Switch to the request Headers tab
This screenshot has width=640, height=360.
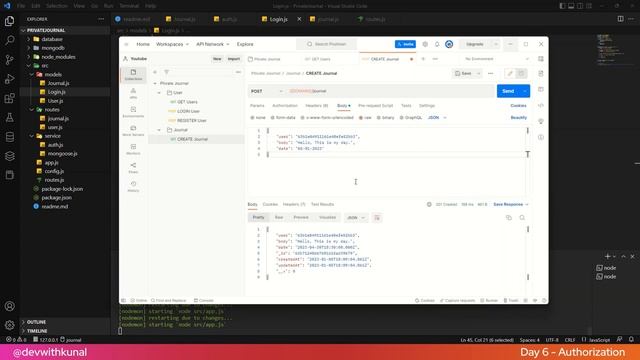[x=317, y=106]
